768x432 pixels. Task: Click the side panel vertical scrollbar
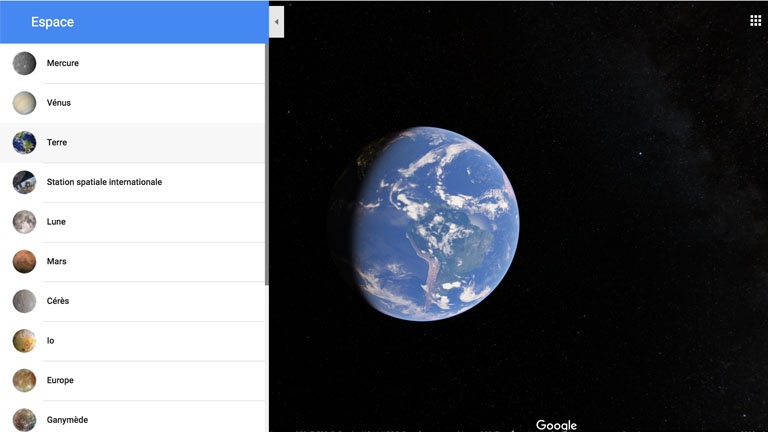point(266,164)
